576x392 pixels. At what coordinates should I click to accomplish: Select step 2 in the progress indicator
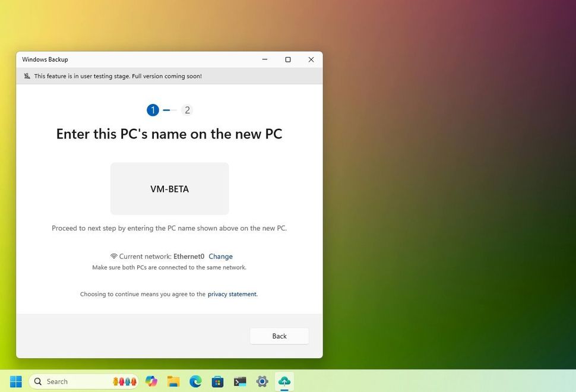[x=187, y=110]
